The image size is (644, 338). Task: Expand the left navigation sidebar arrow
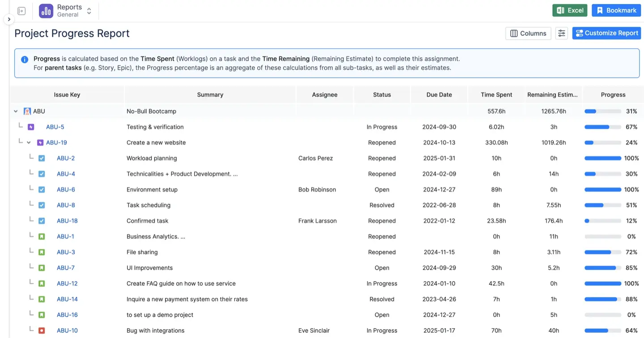[x=8, y=19]
